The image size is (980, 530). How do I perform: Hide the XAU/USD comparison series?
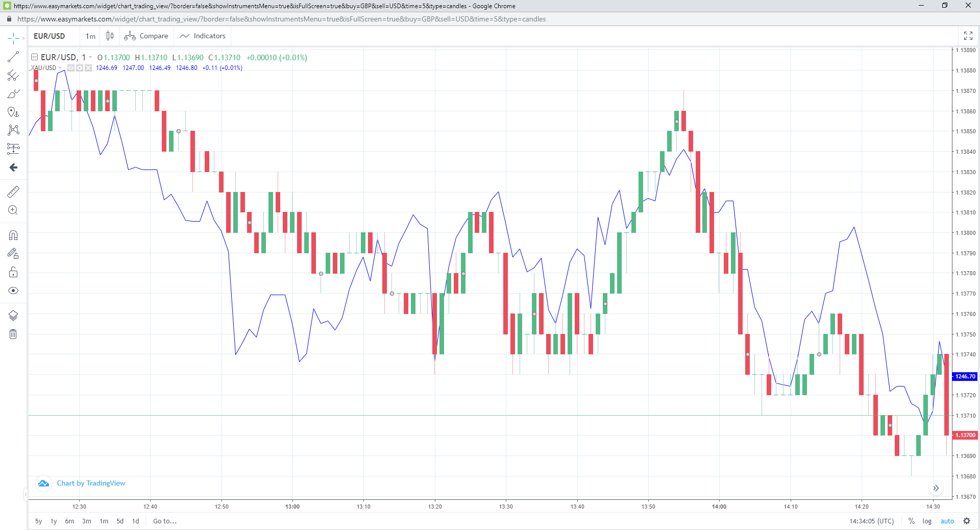tap(71, 68)
